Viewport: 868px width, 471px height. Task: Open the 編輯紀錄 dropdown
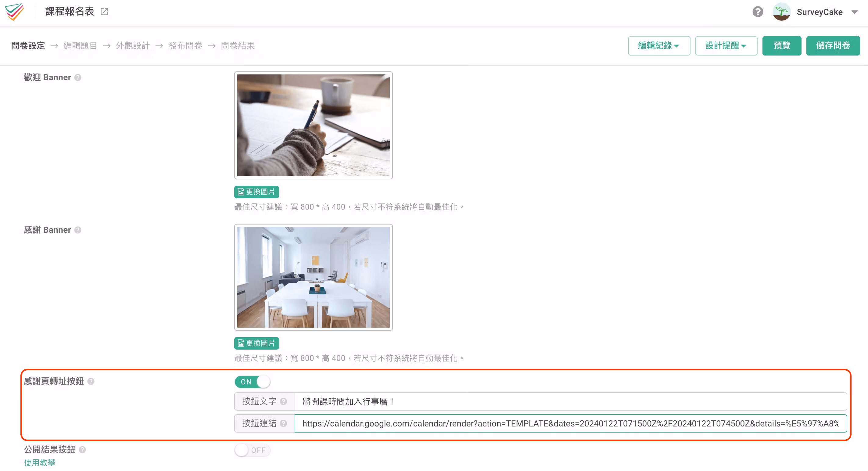coord(659,45)
